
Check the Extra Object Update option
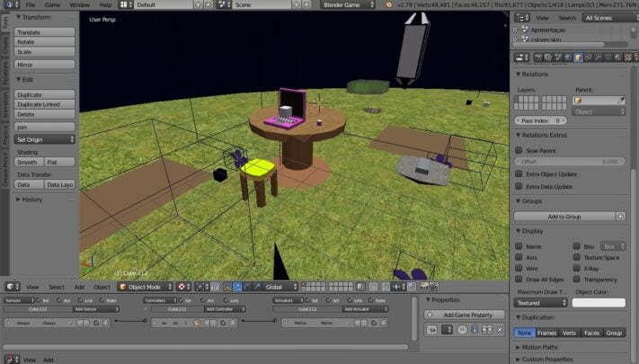pos(519,173)
